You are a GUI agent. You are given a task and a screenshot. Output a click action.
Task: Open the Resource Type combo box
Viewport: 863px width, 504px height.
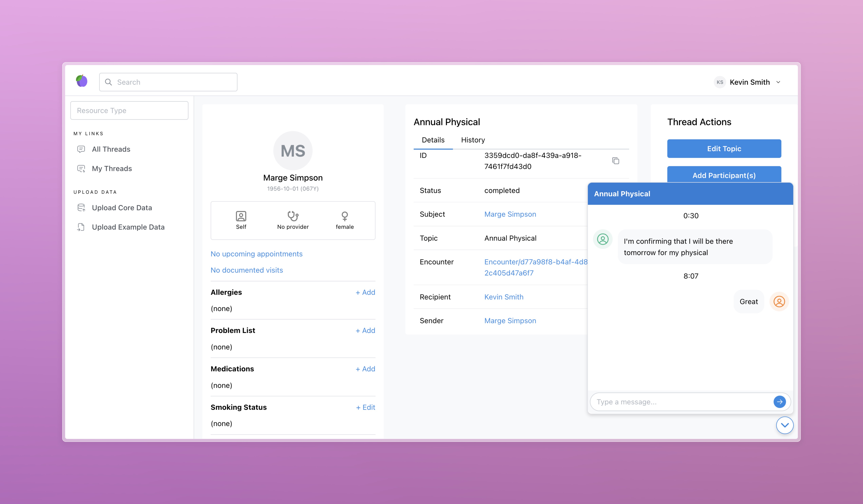pos(129,110)
